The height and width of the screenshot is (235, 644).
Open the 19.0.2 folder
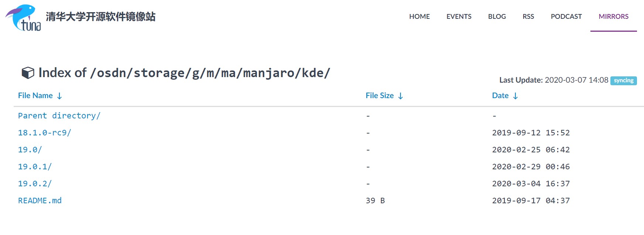pos(35,184)
